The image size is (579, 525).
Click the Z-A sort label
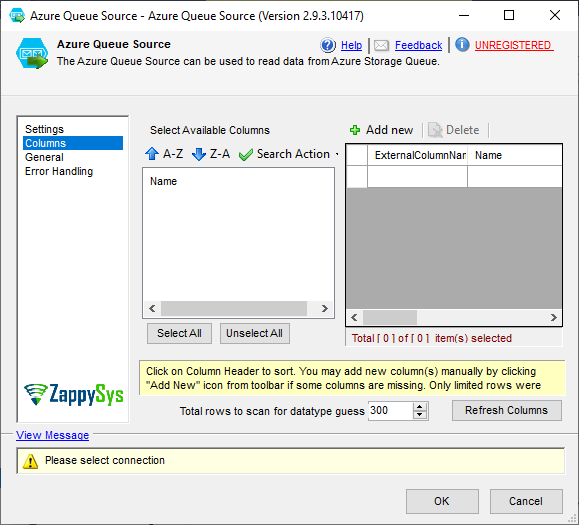[x=220, y=154]
